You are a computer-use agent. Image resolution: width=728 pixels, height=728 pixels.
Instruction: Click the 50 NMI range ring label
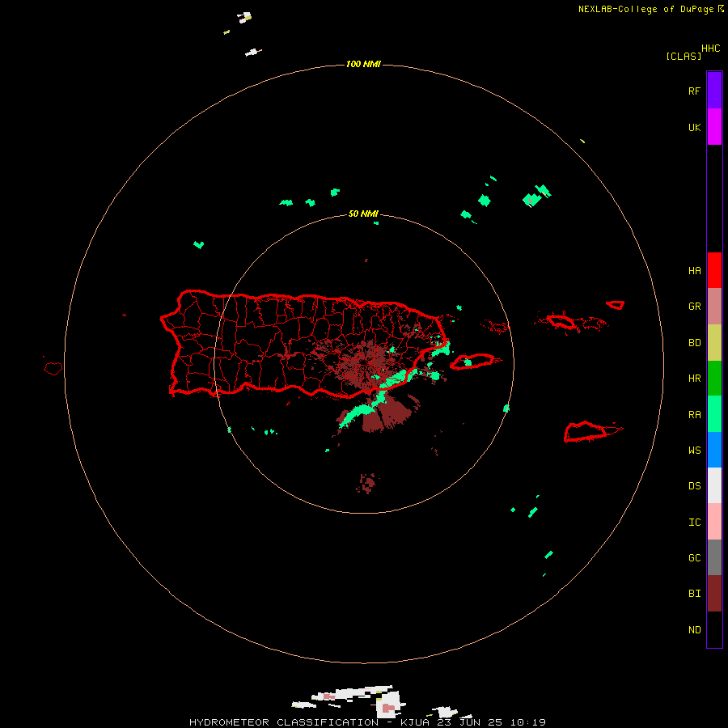pos(363,214)
